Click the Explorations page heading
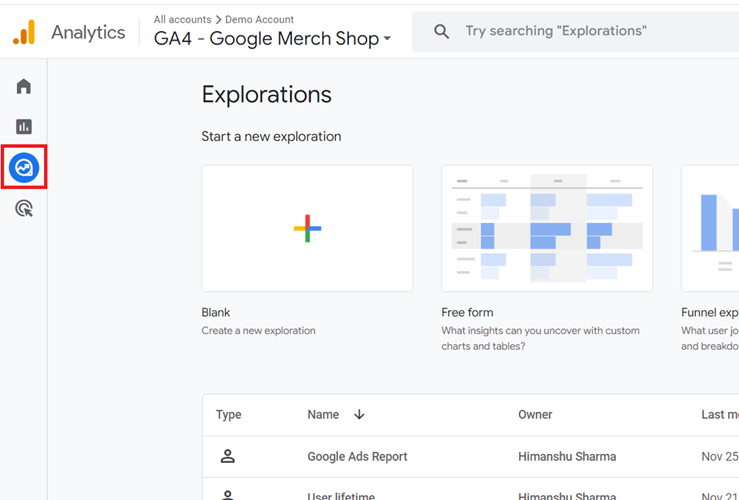This screenshot has width=739, height=500. (x=267, y=94)
